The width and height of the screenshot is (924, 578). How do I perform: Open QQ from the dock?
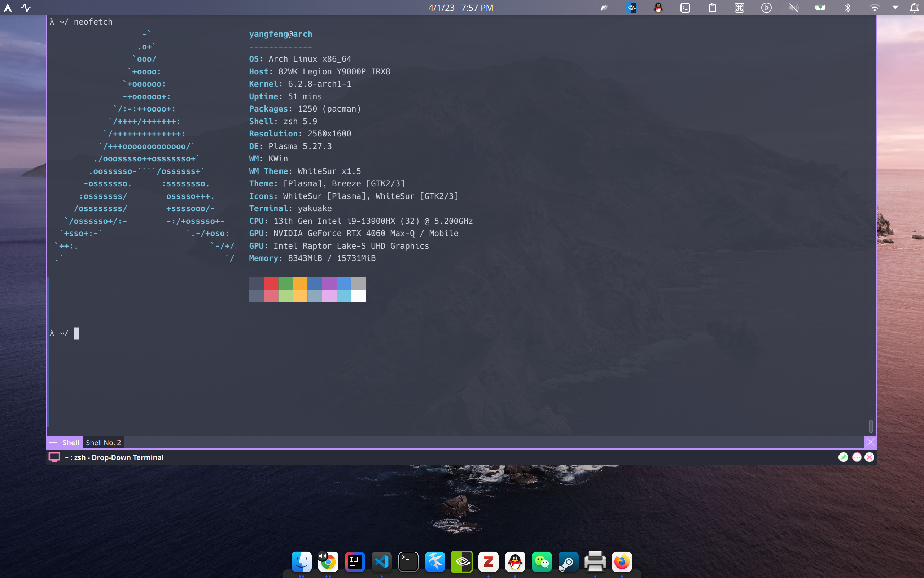pyautogui.click(x=515, y=561)
